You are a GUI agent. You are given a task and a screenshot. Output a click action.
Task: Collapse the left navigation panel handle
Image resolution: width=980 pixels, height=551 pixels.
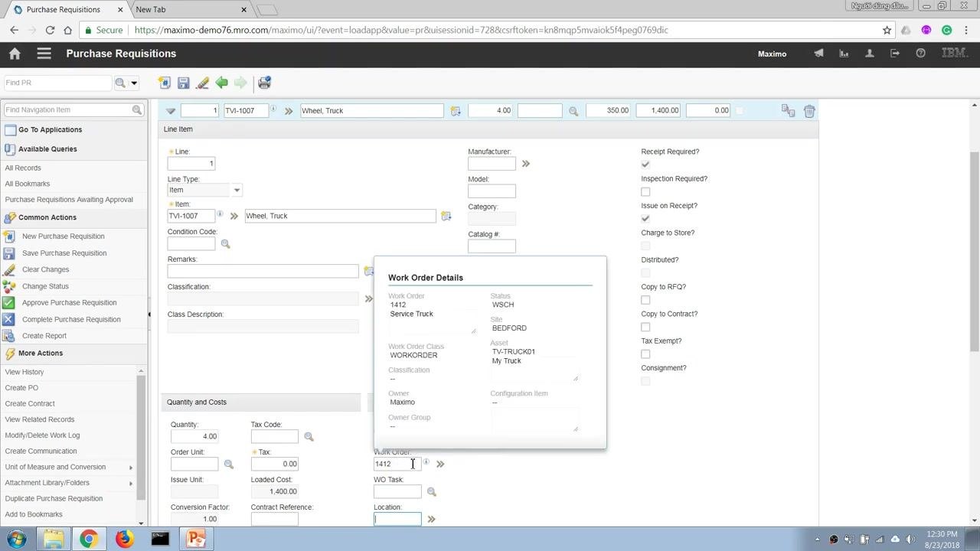click(149, 315)
